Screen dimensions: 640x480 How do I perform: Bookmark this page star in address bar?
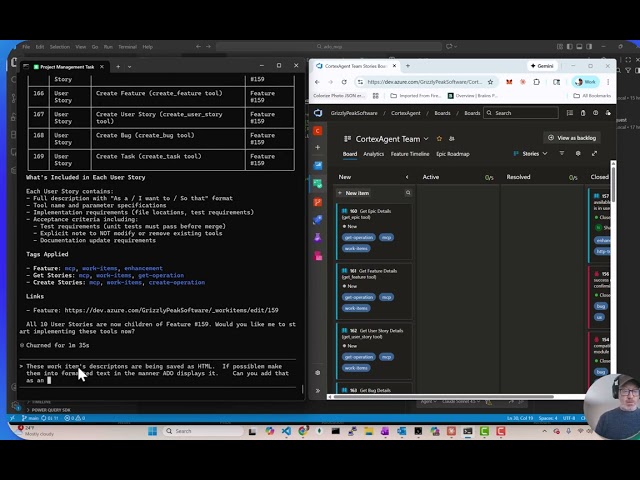click(491, 82)
